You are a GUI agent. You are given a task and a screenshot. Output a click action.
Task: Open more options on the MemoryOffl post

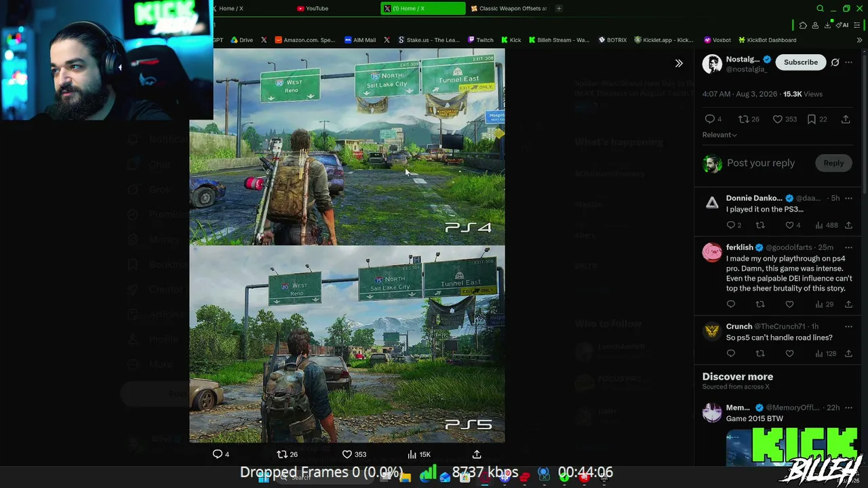pos(848,408)
